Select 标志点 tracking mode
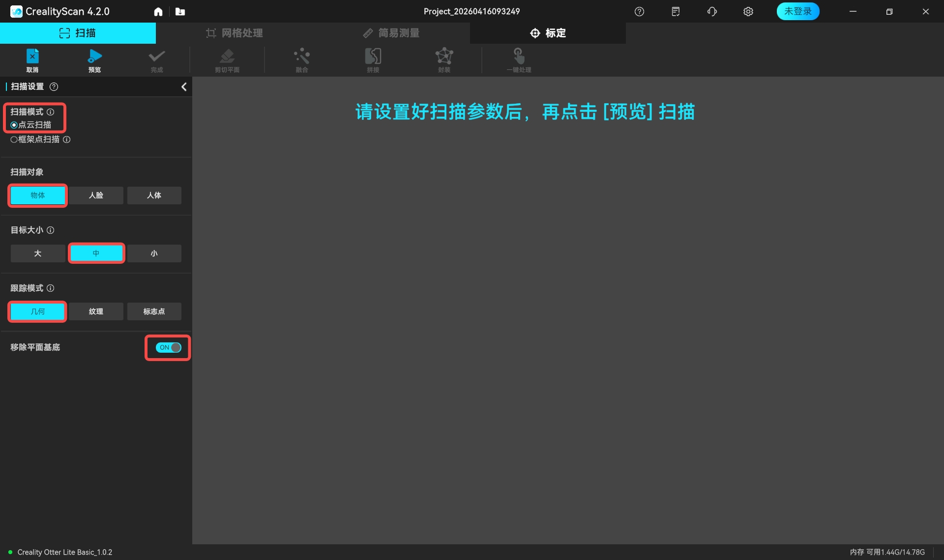944x560 pixels. click(154, 311)
